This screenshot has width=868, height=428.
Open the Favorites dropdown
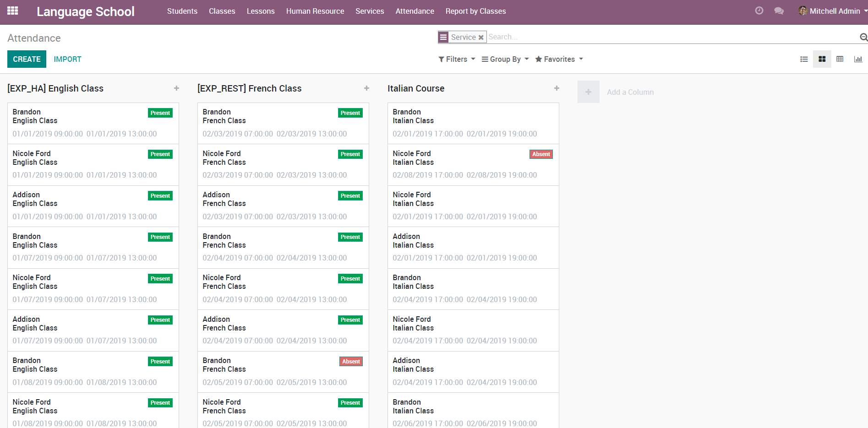(x=559, y=59)
